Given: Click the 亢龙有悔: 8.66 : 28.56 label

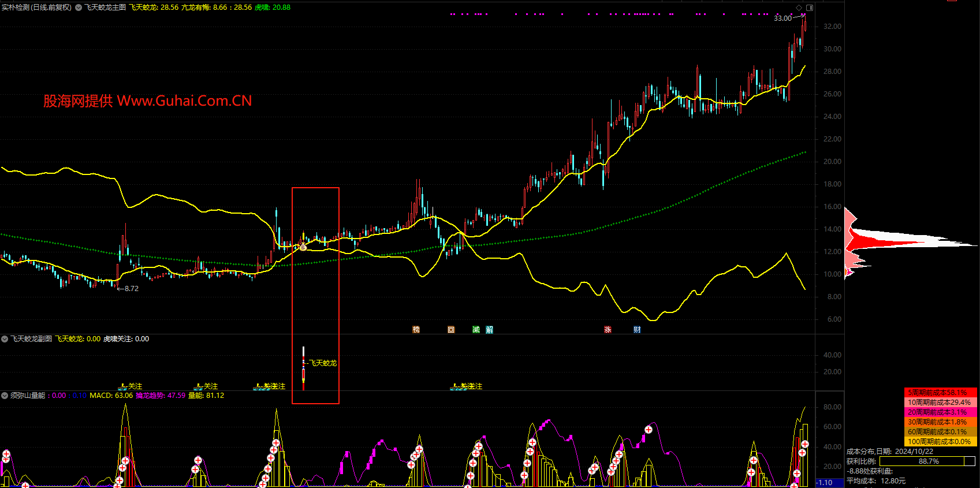Looking at the screenshot, I should [x=217, y=8].
